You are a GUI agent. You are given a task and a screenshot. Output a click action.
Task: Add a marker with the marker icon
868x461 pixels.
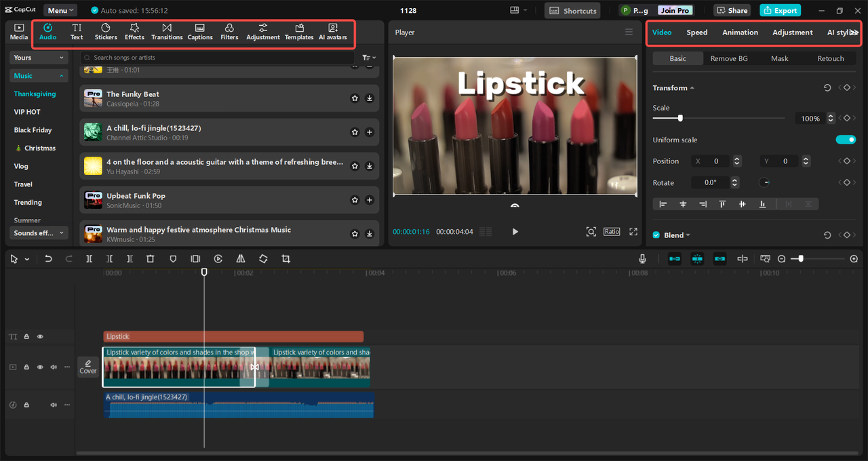173,259
